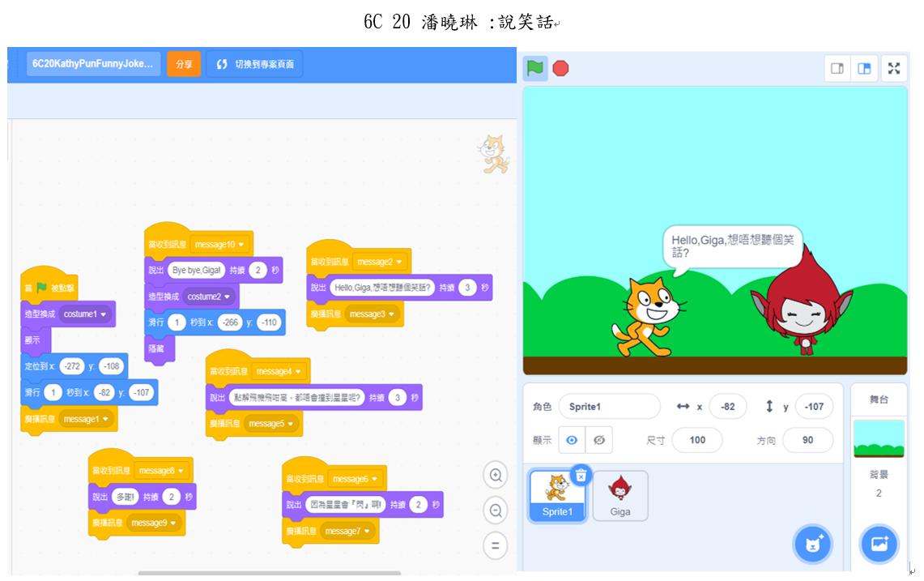This screenshot has height=581, width=924.
Task: Select the Giga sprite thumbnail
Action: [x=620, y=495]
